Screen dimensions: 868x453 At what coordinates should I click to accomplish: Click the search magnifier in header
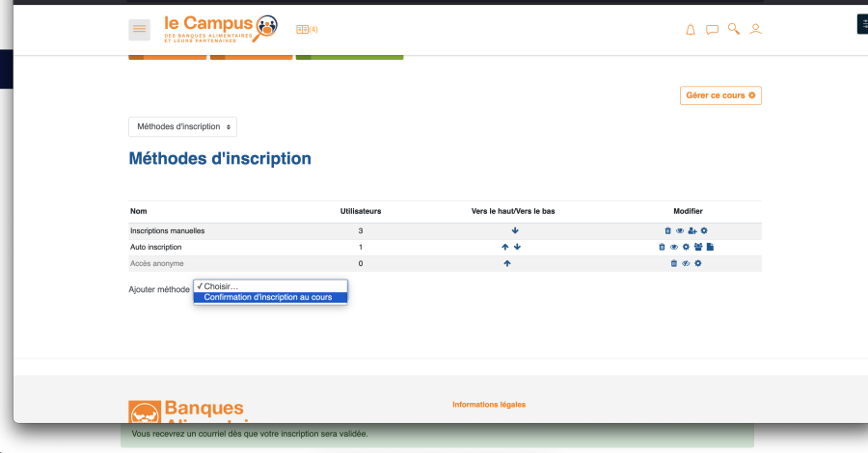point(734,30)
